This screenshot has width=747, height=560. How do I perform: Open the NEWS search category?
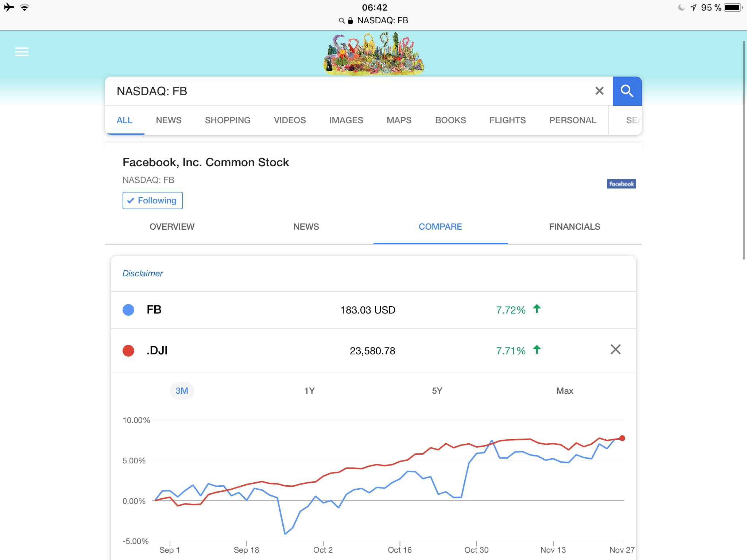(169, 120)
